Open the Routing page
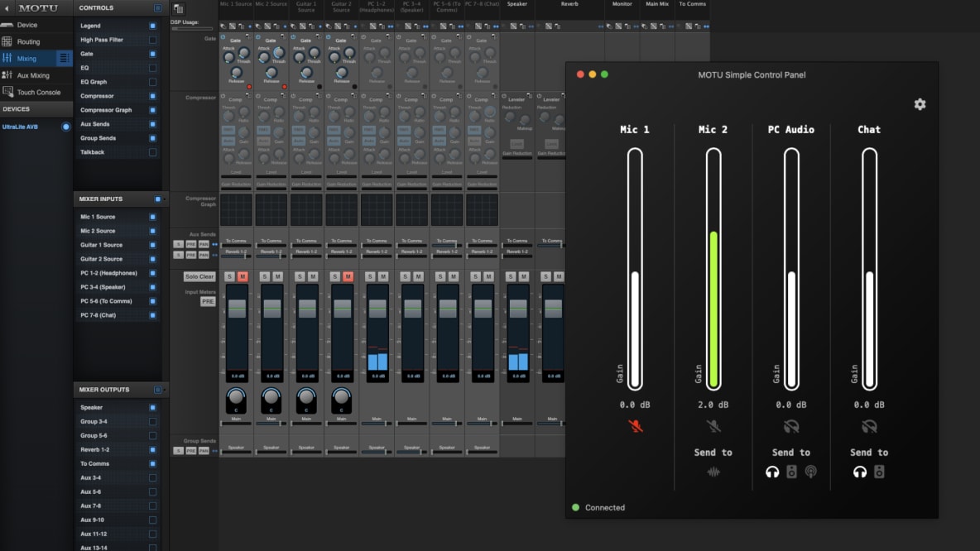The height and width of the screenshot is (551, 980). (x=36, y=42)
